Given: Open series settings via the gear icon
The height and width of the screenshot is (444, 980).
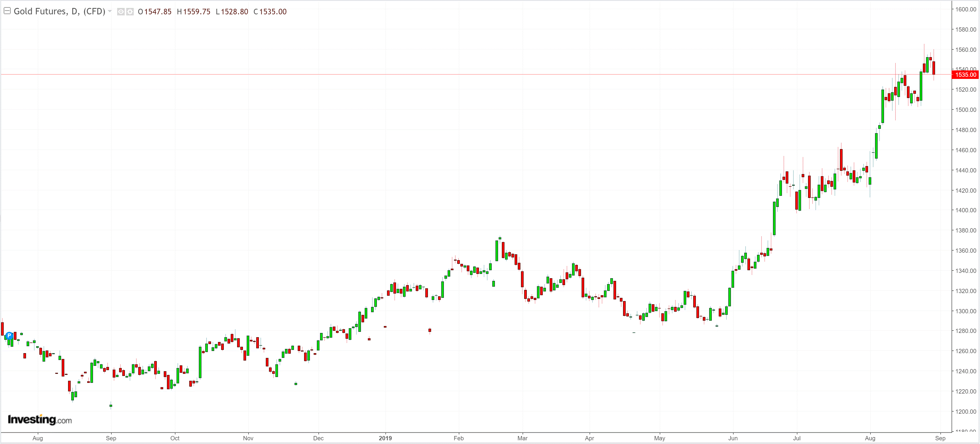Looking at the screenshot, I should (x=130, y=12).
